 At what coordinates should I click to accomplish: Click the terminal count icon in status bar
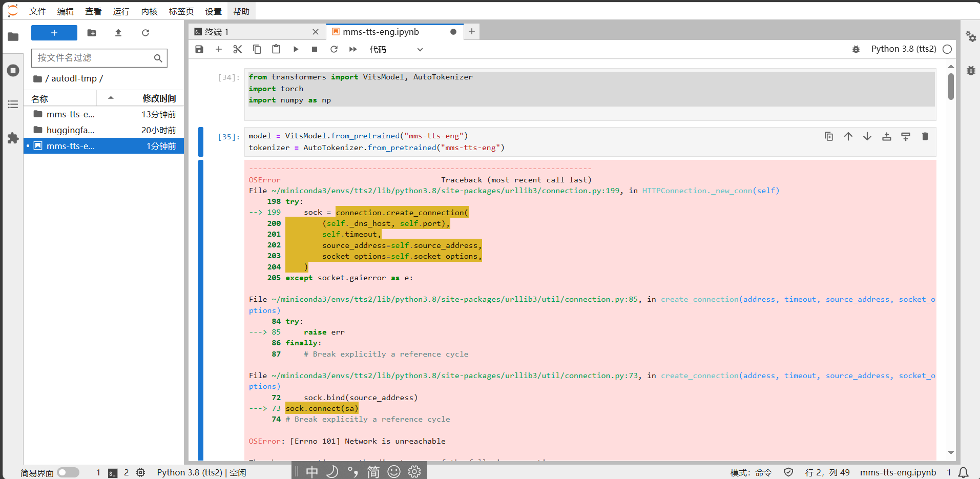click(x=113, y=473)
